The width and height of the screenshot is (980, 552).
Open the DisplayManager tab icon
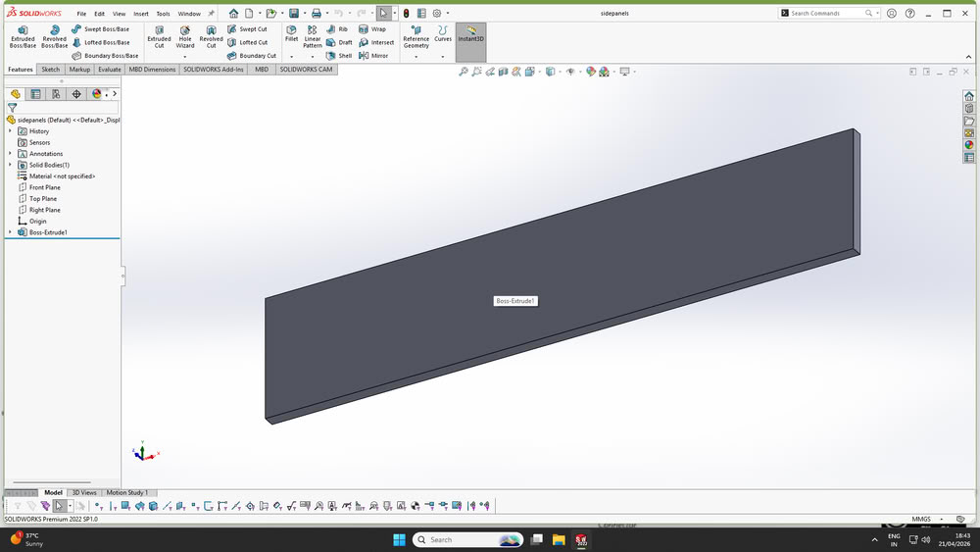96,94
